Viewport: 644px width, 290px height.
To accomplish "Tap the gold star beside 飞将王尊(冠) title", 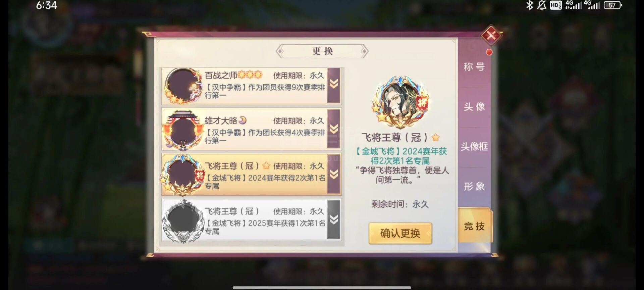I will pos(436,137).
